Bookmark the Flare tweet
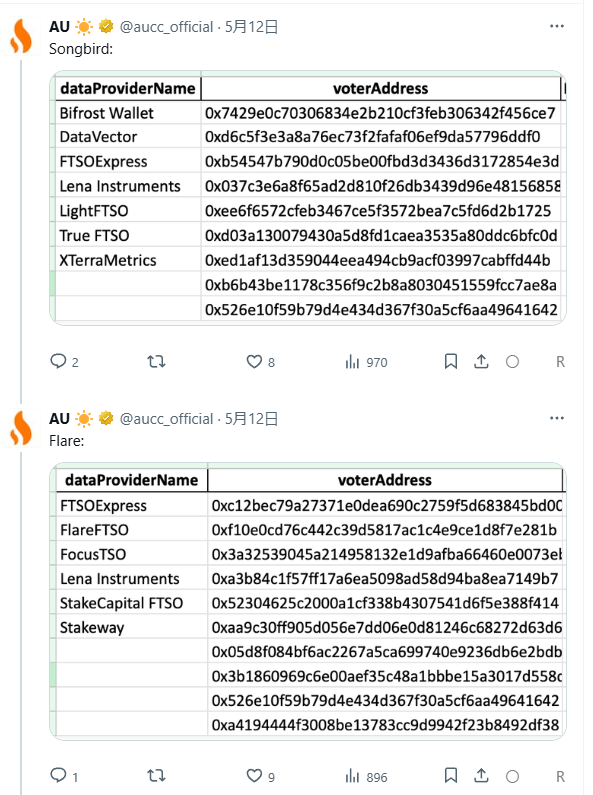The width and height of the screenshot is (593, 795). (x=451, y=776)
